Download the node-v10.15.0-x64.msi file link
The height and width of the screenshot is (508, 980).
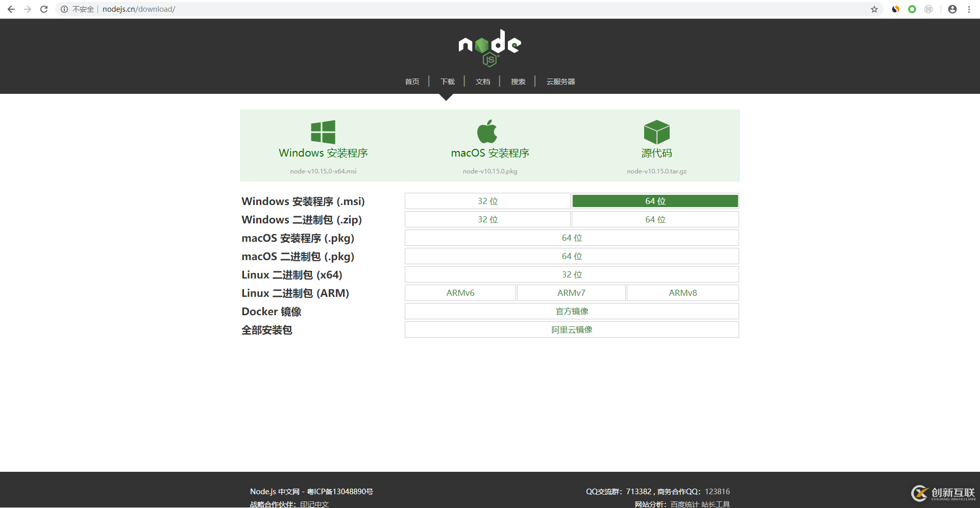click(x=323, y=171)
